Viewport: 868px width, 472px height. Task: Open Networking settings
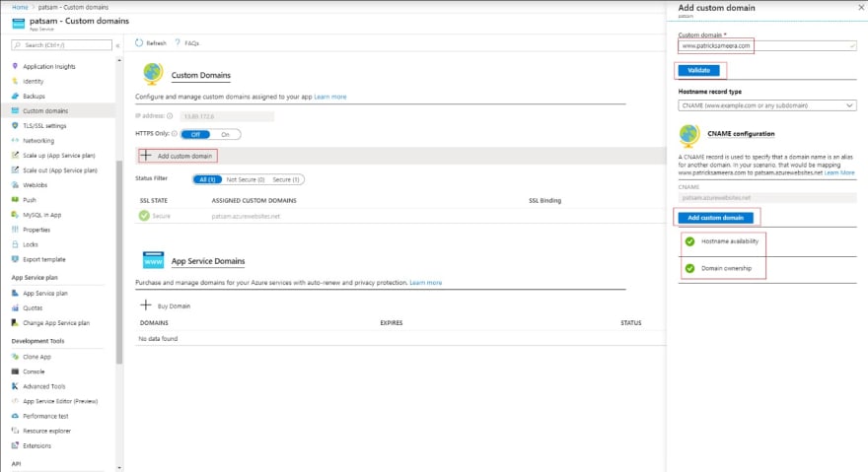point(38,141)
